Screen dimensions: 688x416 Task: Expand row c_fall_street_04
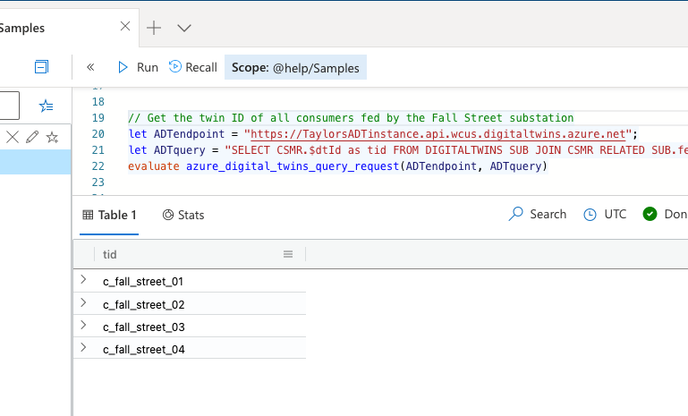click(x=83, y=349)
